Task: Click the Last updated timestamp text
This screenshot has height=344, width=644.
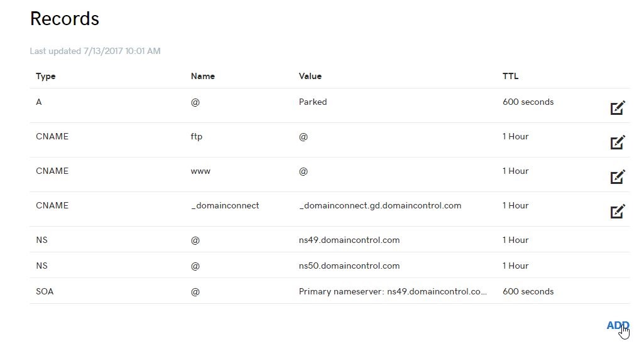Action: point(95,51)
